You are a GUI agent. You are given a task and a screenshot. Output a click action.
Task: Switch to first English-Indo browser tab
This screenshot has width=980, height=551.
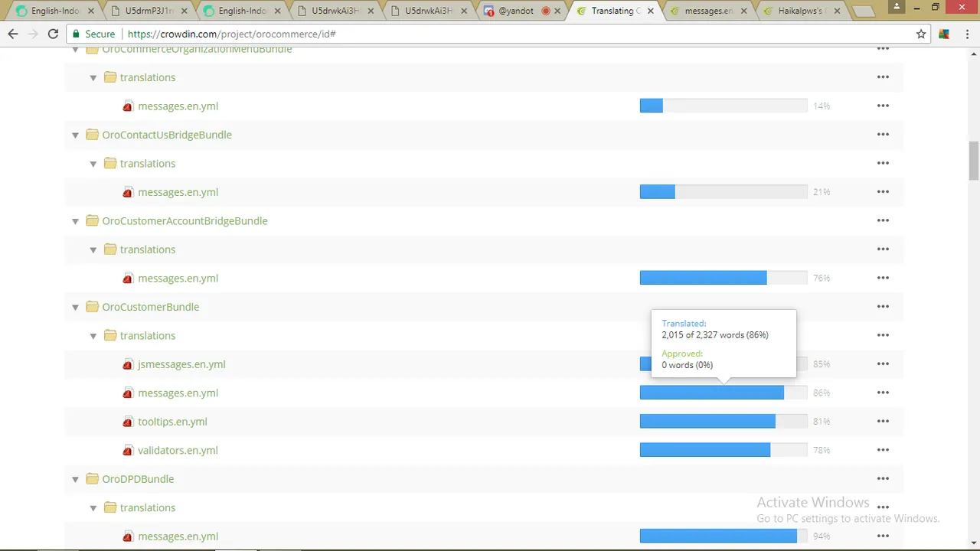pyautogui.click(x=54, y=11)
